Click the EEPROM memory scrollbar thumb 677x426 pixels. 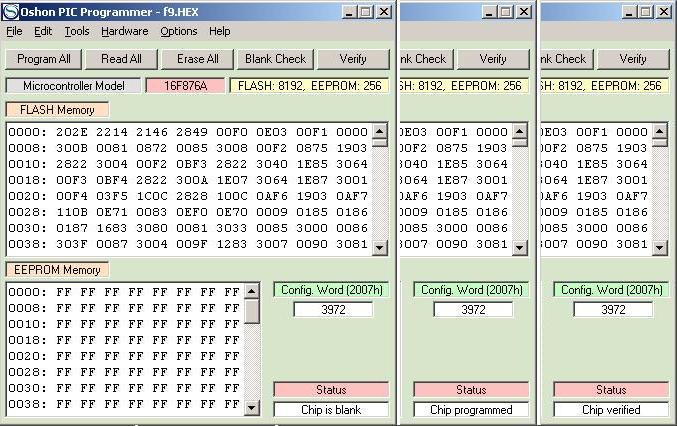[252, 312]
